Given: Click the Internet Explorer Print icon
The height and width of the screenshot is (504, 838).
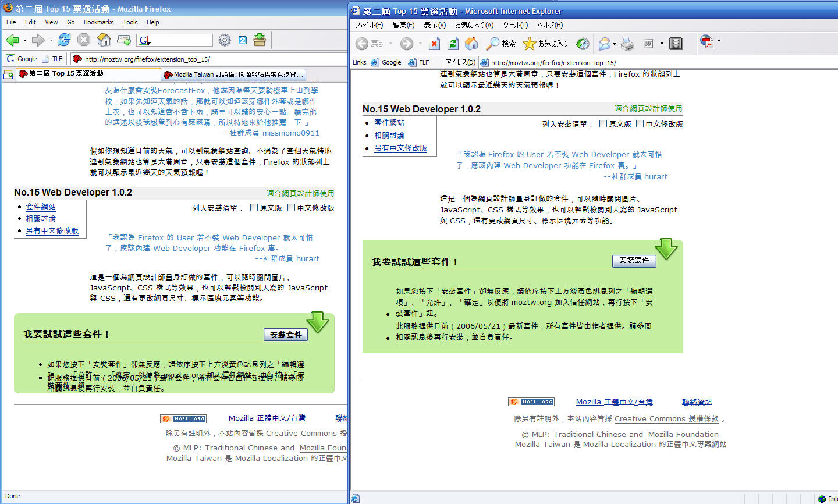Looking at the screenshot, I should 627,44.
